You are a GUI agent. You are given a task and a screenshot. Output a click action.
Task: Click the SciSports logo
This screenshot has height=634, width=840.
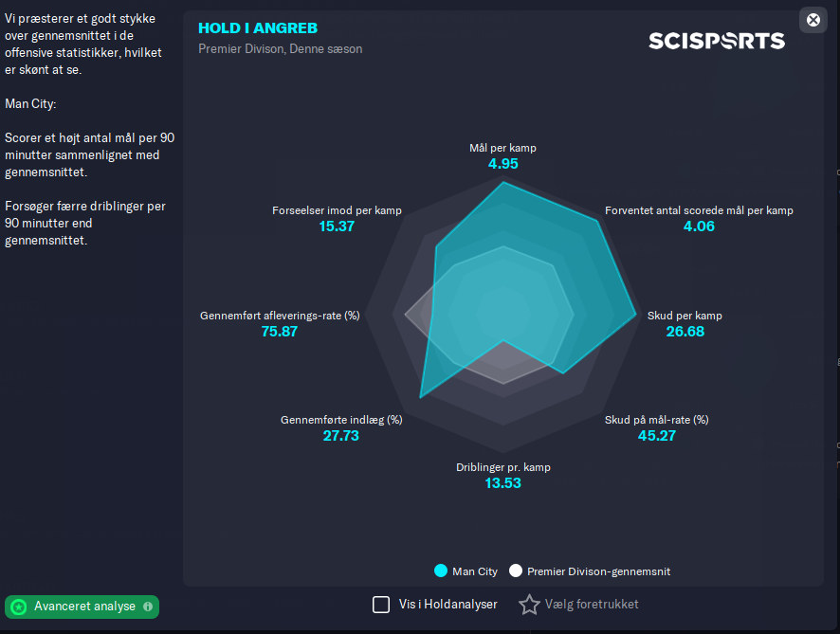click(x=717, y=41)
